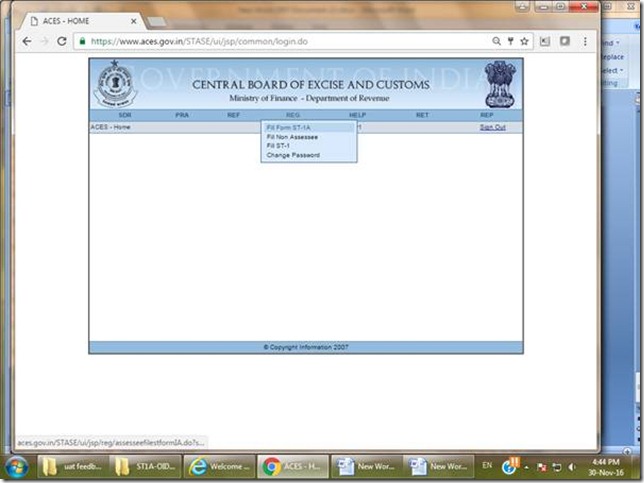
Task: Choose Fill Non Assessee option
Action: (x=308, y=137)
